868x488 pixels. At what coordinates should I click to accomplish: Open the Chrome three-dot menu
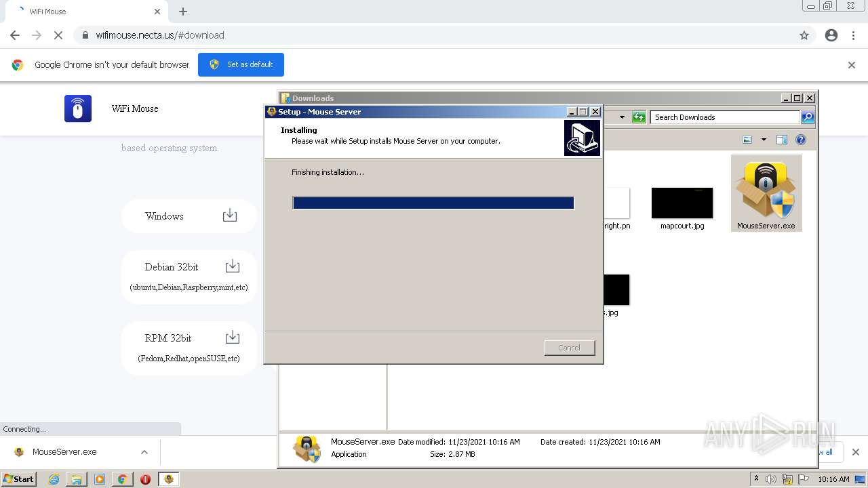[x=854, y=35]
